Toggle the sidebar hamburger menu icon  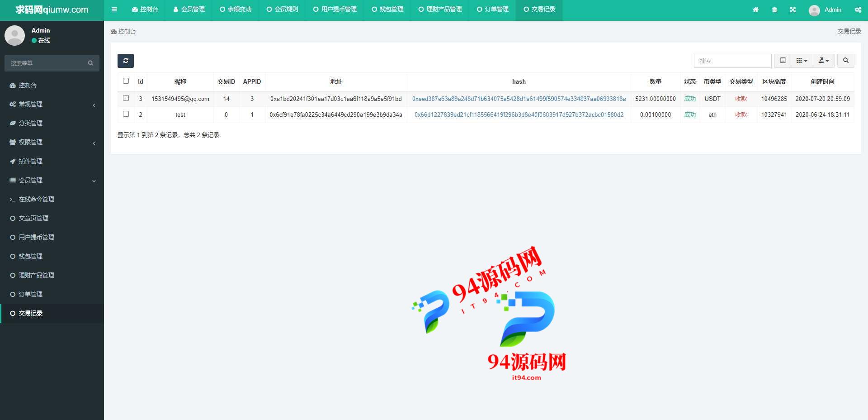(x=114, y=10)
